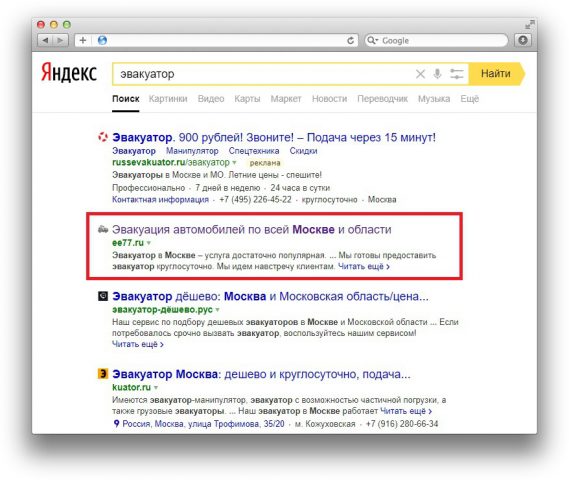
Task: Switch to the Новости tab
Action: (x=329, y=99)
